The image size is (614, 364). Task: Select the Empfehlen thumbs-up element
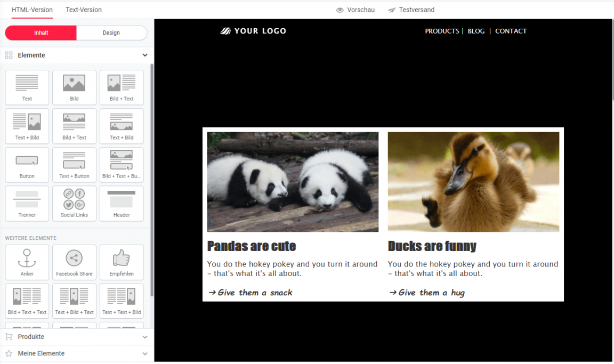[x=122, y=262]
